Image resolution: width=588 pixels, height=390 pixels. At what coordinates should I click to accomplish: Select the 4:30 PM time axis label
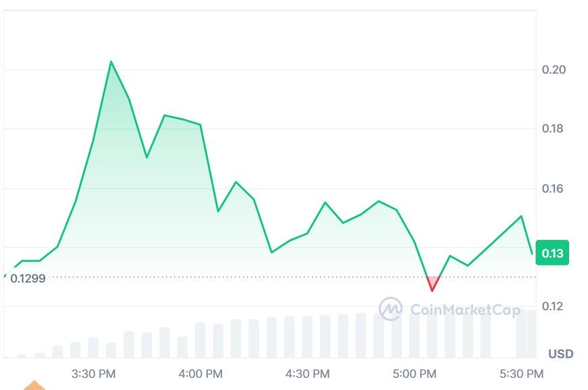pos(307,373)
